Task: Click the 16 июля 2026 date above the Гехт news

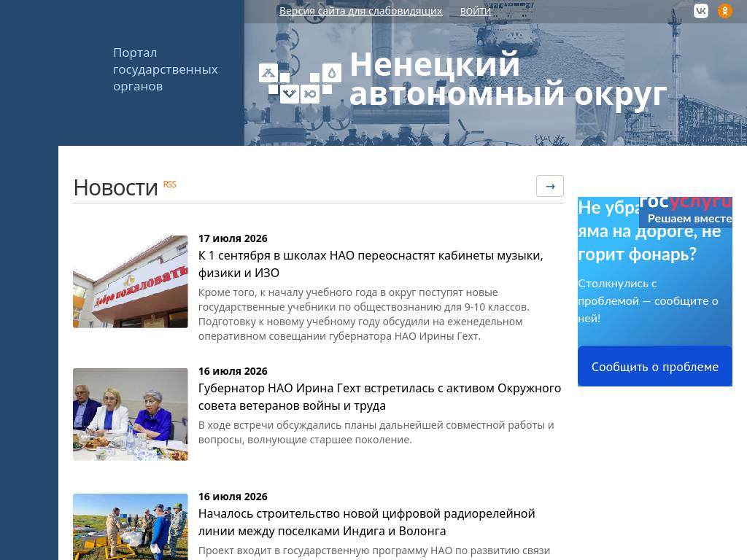Action: 233,371
